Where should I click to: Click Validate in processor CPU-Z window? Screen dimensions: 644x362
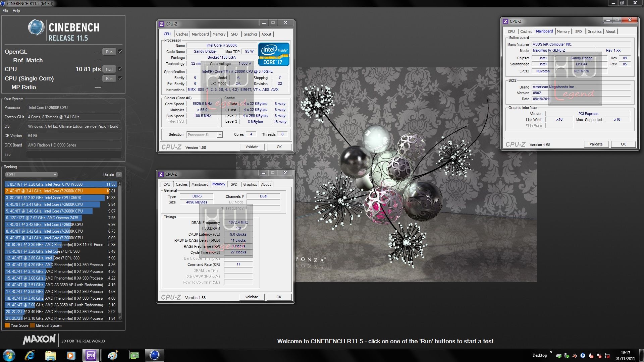(252, 147)
